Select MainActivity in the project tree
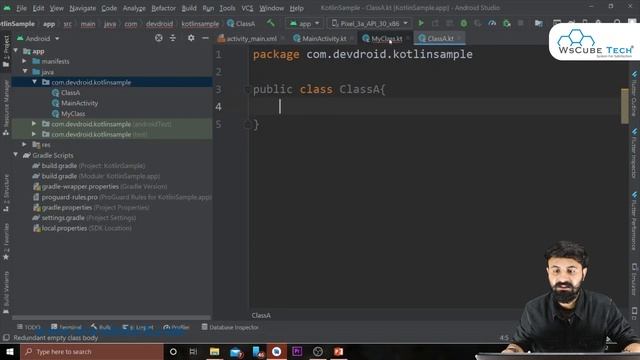Image resolution: width=640 pixels, height=360 pixels. (x=75, y=103)
